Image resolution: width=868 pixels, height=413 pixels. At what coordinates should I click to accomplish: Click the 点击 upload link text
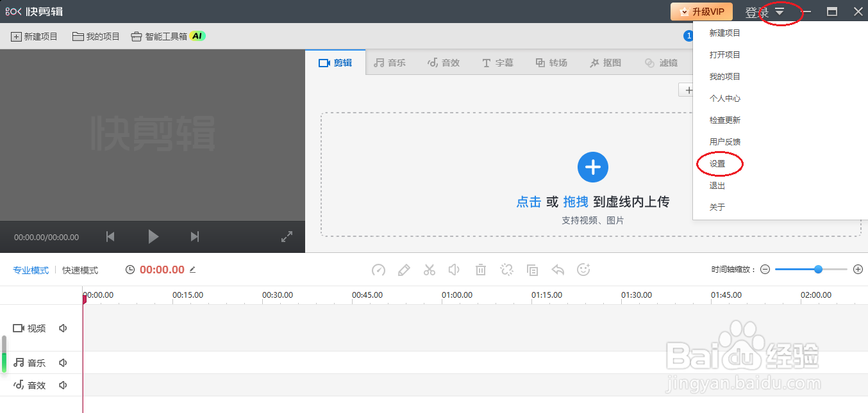(529, 202)
